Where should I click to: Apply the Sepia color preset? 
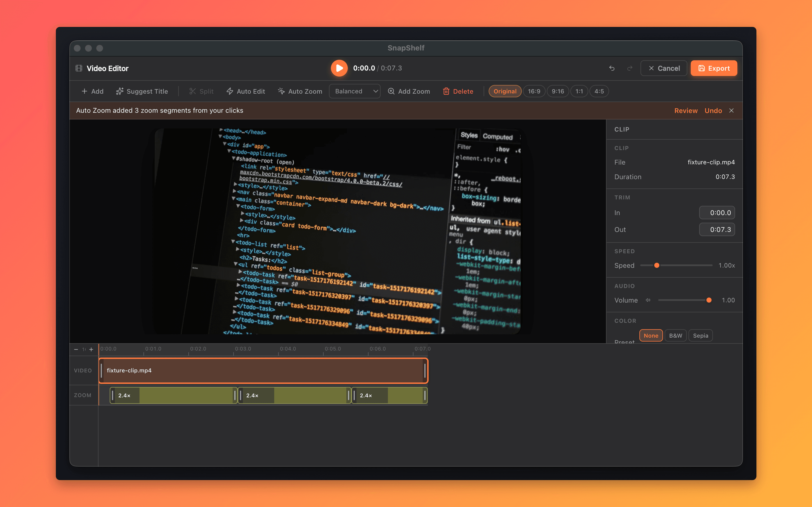tap(700, 335)
